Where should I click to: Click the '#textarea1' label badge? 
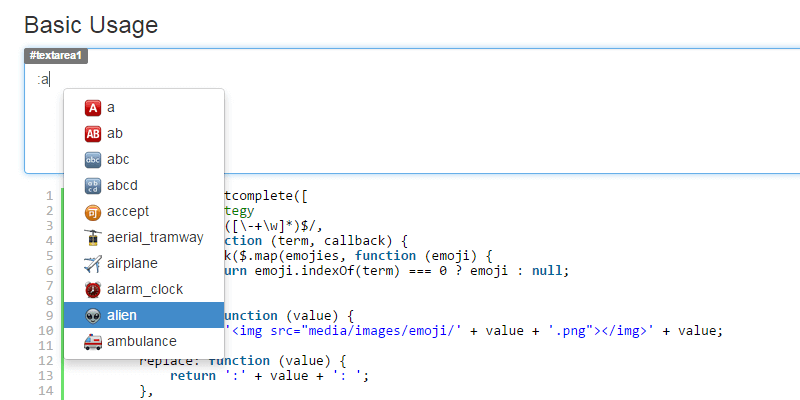[x=56, y=56]
